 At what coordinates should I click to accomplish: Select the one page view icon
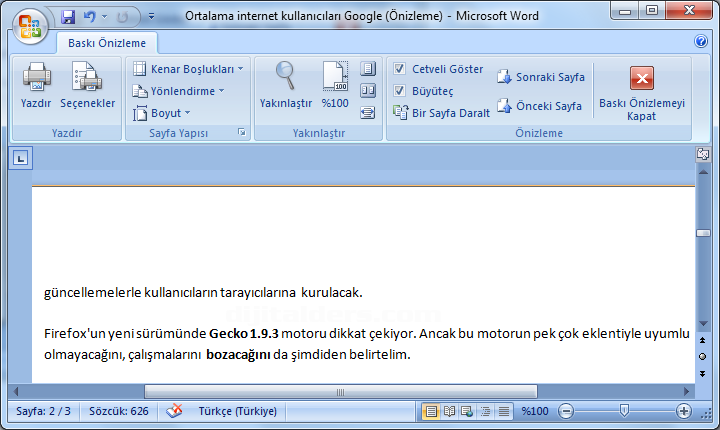coord(368,69)
